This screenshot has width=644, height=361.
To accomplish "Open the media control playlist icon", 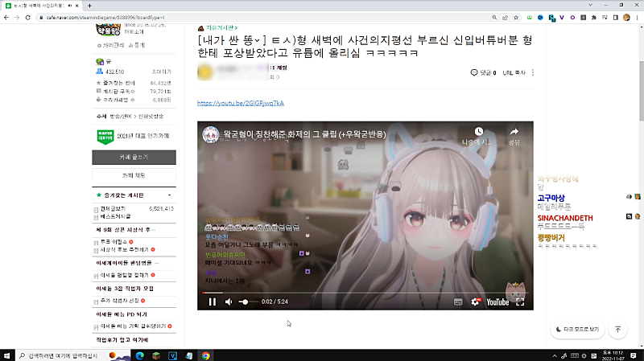I will point(605,18).
